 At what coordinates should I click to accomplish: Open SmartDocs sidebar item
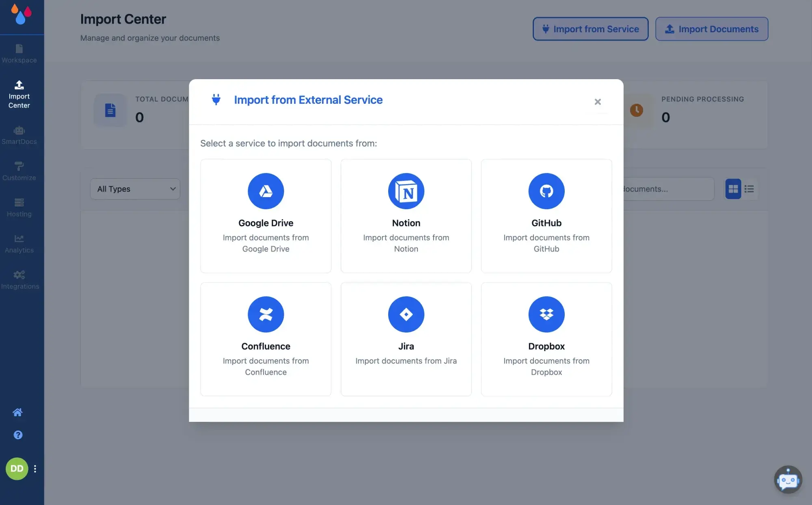[x=19, y=135]
